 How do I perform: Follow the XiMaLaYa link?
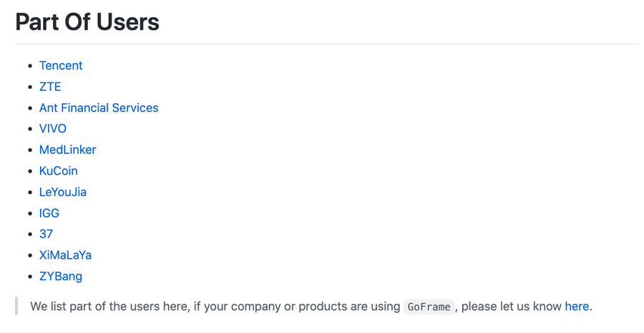pos(65,255)
